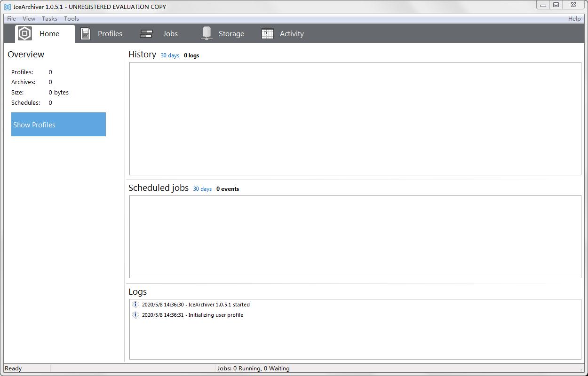588x376 pixels.
Task: Open the Tasks menu
Action: 49,18
